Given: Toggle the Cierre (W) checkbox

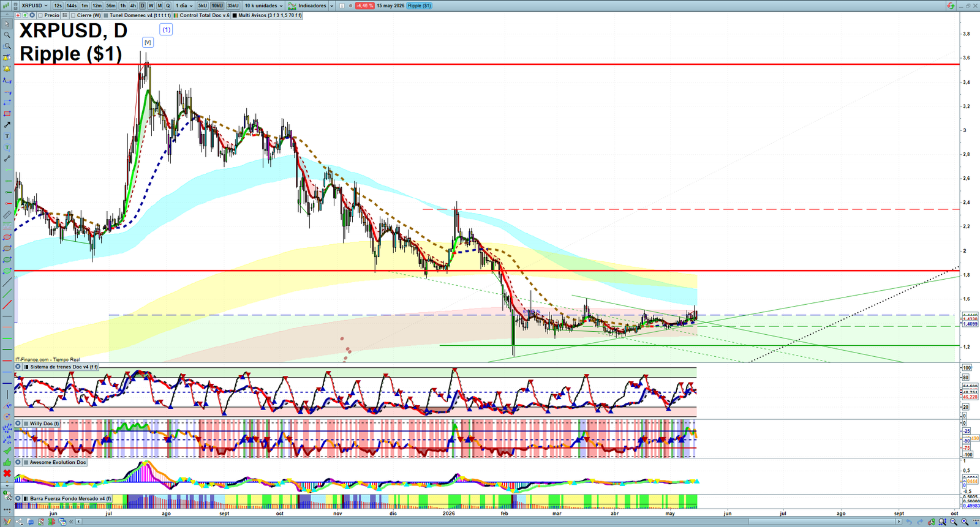Looking at the screenshot, I should 73,15.
